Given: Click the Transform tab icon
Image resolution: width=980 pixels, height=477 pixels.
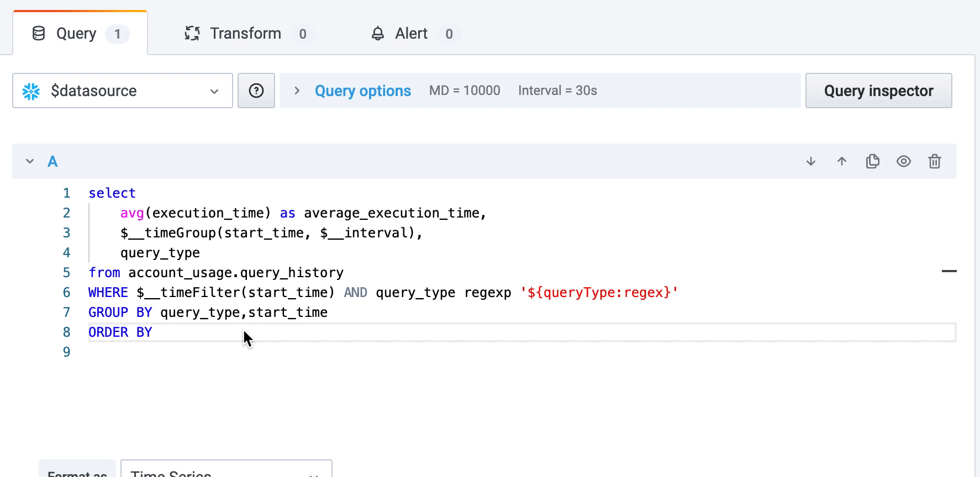Looking at the screenshot, I should point(192,34).
